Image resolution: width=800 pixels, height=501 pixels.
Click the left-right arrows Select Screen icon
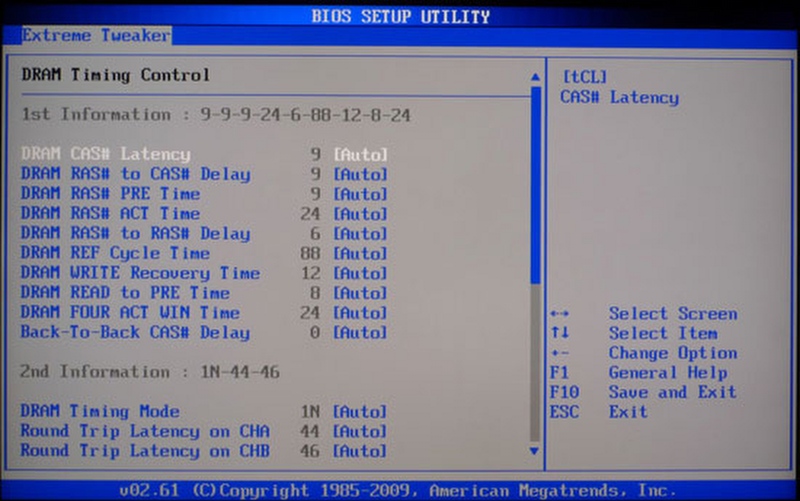point(560,314)
